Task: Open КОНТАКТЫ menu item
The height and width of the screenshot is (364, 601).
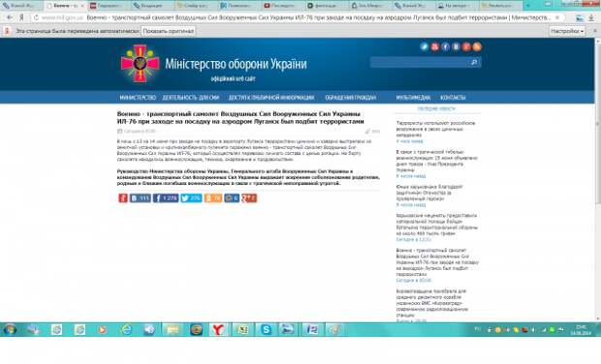Action: click(453, 98)
